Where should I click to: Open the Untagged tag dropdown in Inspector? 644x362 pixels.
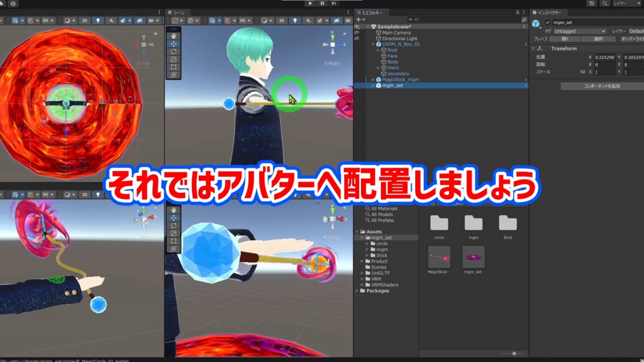(x=579, y=31)
